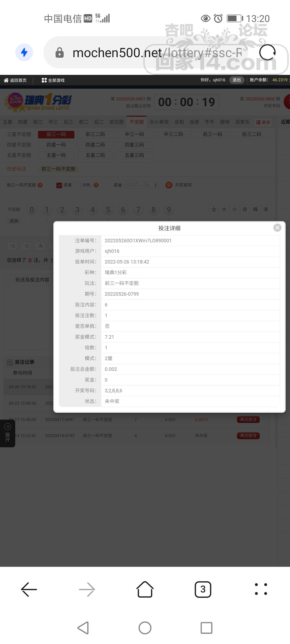Go back with browser back arrow
Screen dimensions: 290x644
pos(29,590)
